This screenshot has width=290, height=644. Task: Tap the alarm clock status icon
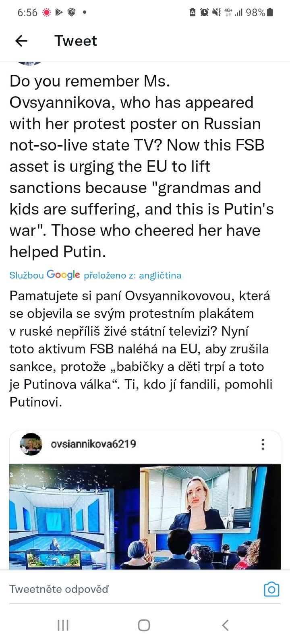click(205, 12)
